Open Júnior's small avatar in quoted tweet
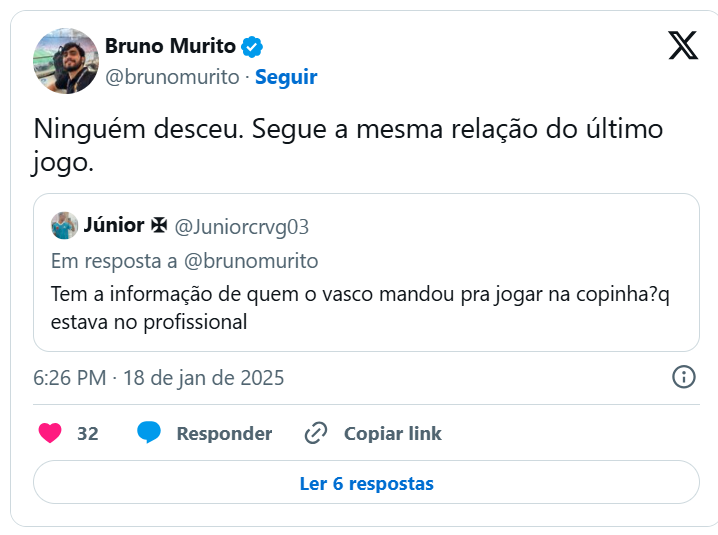This screenshot has width=718, height=535. coord(65,226)
